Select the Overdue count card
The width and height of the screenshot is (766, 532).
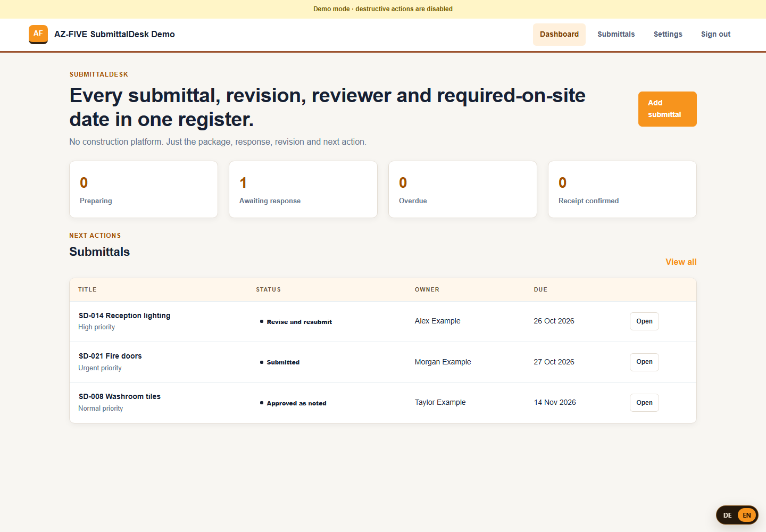[463, 189]
